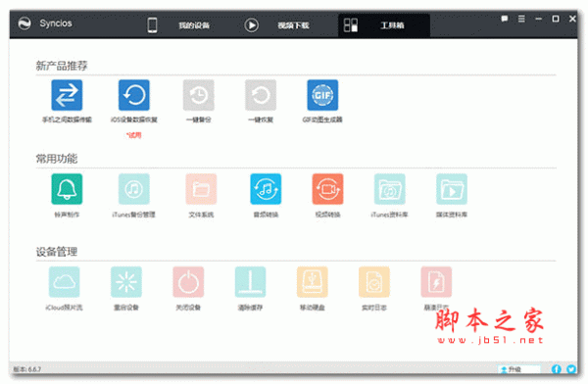Viewport: 588px width, 384px height.
Task: Open the 媒体资料库 media library tool
Action: tap(452, 189)
